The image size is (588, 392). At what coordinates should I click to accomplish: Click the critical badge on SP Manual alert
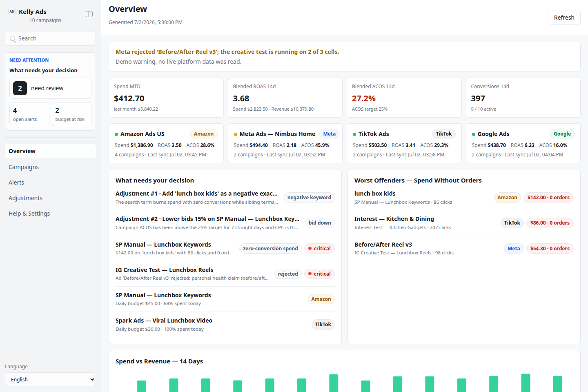319,249
